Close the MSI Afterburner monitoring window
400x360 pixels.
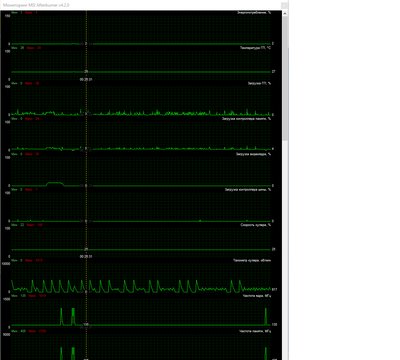[x=284, y=5]
